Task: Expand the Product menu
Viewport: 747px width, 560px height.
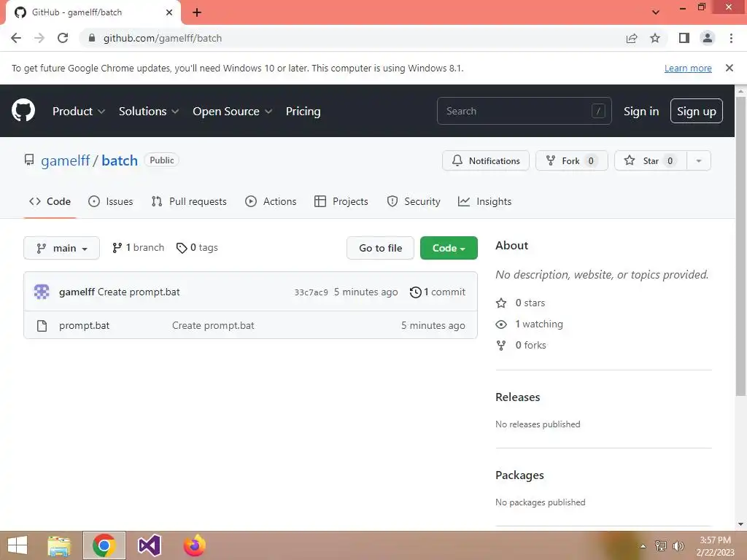Action: 79,111
